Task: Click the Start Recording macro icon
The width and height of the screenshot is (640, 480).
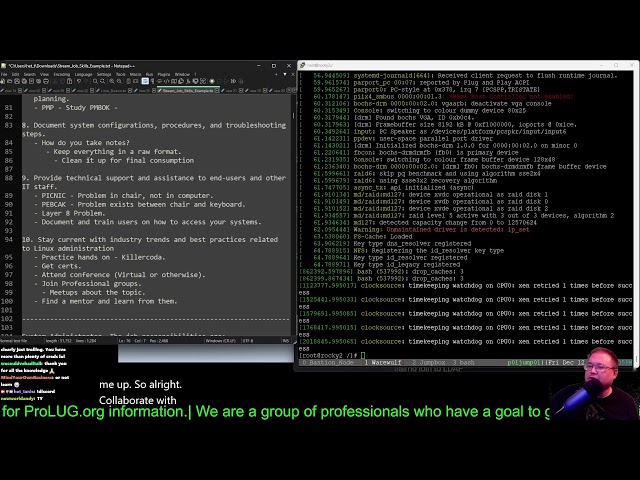Action: 212,81
